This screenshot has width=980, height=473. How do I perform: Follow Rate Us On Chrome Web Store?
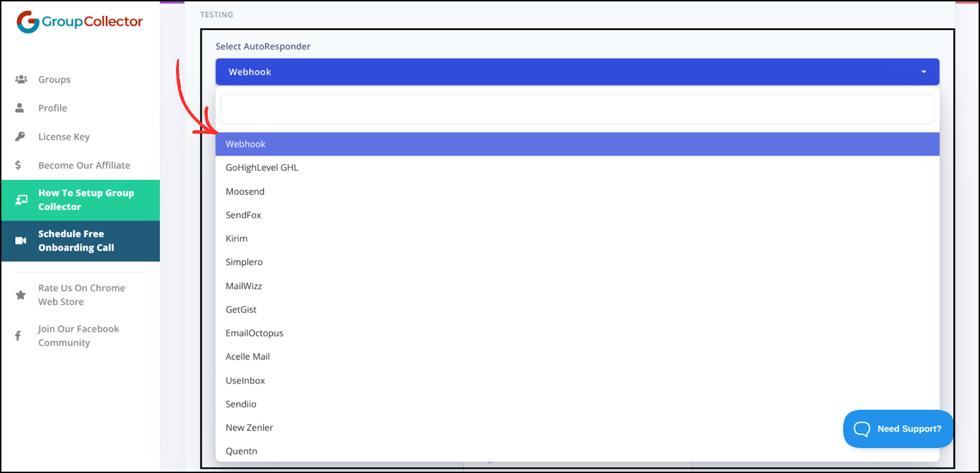pos(80,295)
